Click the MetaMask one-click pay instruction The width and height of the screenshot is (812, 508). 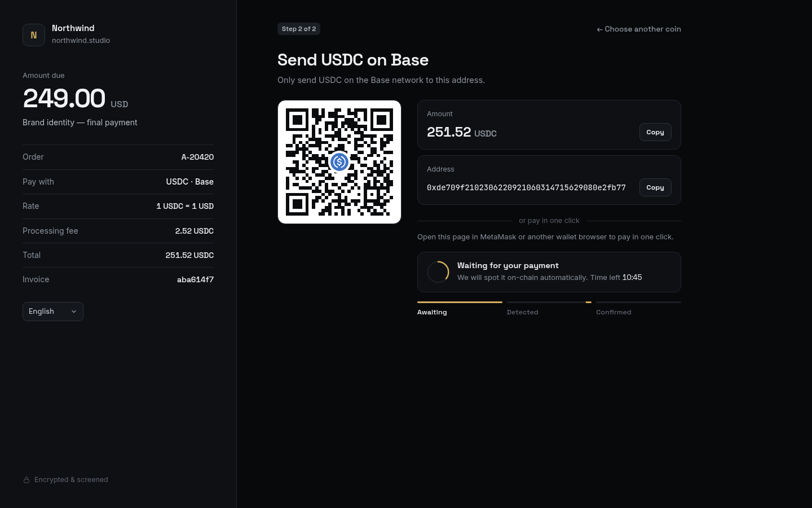click(x=545, y=237)
